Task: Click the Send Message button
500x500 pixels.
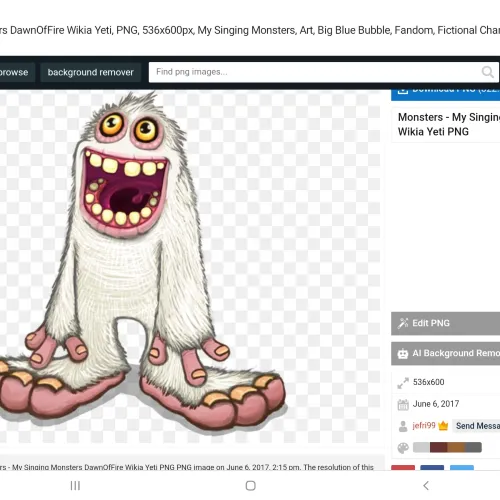Action: tap(476, 426)
